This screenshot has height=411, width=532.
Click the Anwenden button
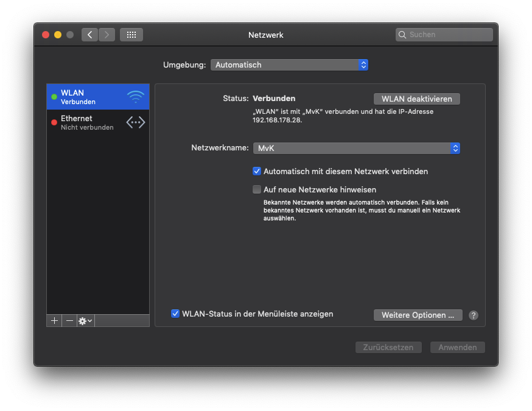pos(457,347)
